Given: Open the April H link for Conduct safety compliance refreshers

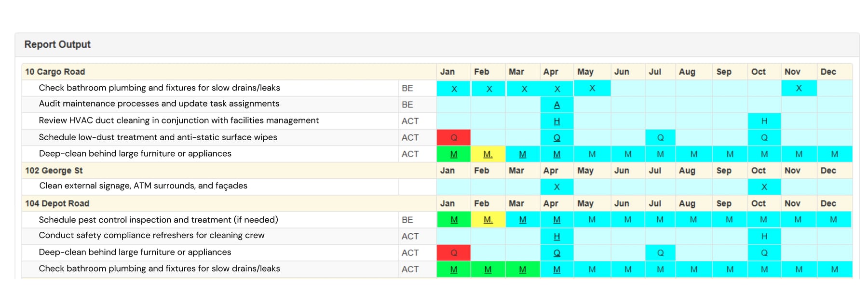Looking at the screenshot, I should [x=556, y=237].
